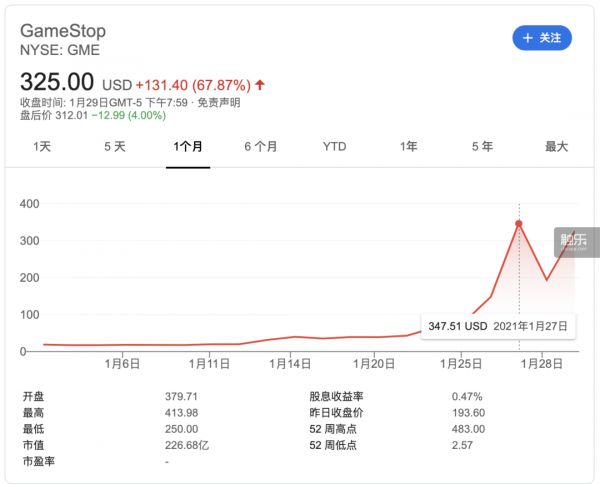600x485 pixels.
Task: Click the 市值 value 226.68亿
Action: click(187, 445)
